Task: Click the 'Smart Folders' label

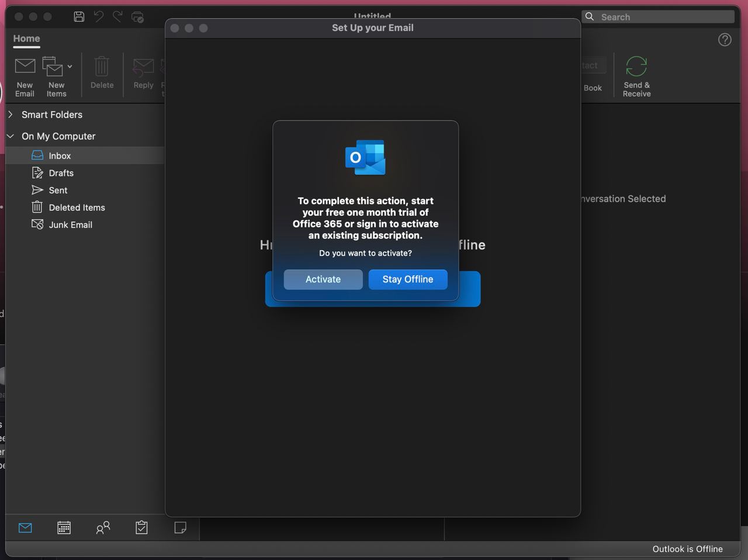Action: tap(52, 115)
